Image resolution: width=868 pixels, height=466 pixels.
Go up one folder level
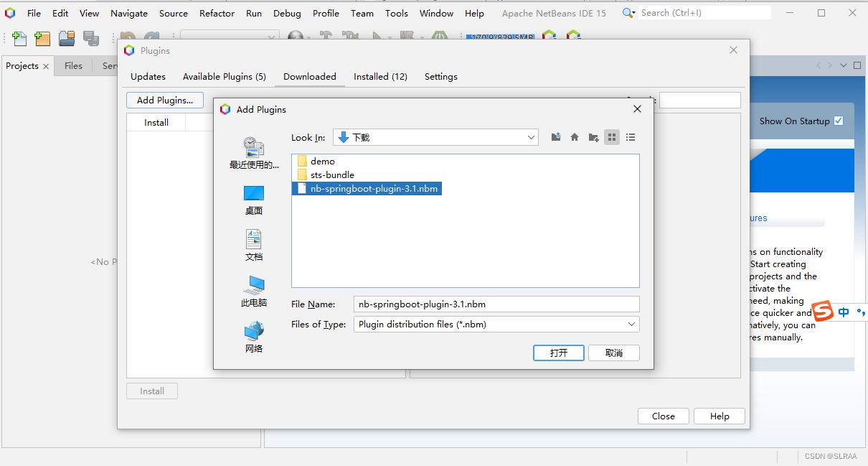click(x=556, y=137)
